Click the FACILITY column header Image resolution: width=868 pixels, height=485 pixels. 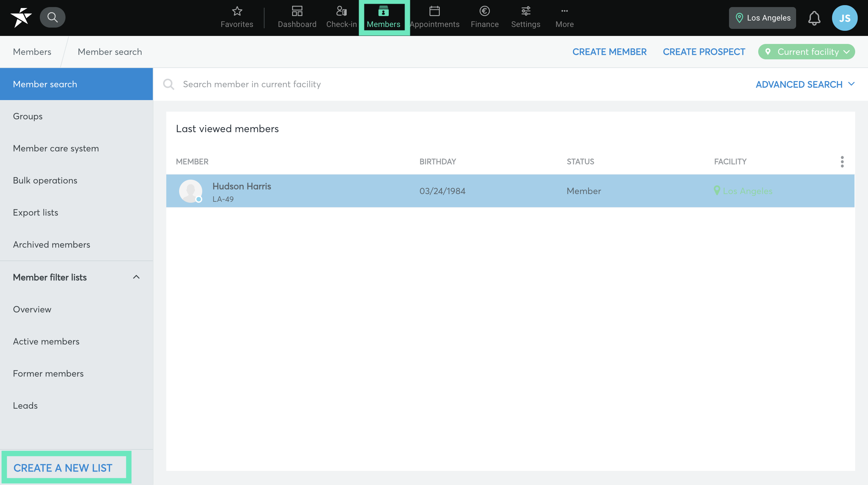click(730, 162)
